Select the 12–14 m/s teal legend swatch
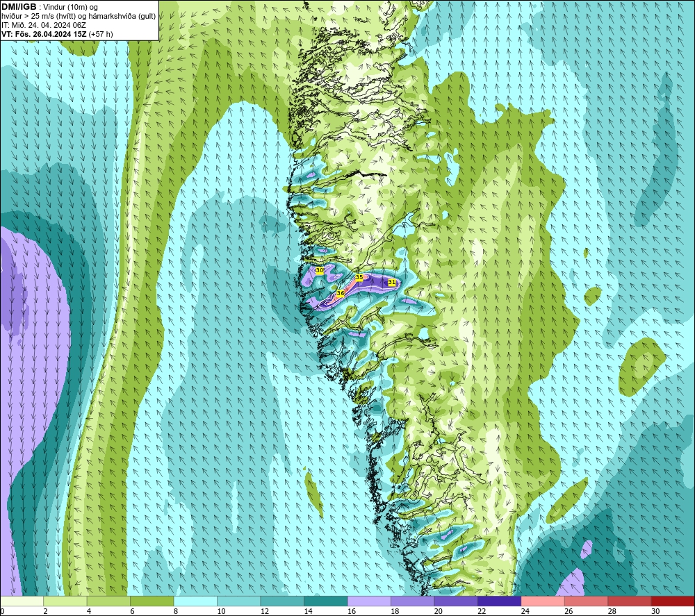The image size is (695, 616). [x=282, y=601]
